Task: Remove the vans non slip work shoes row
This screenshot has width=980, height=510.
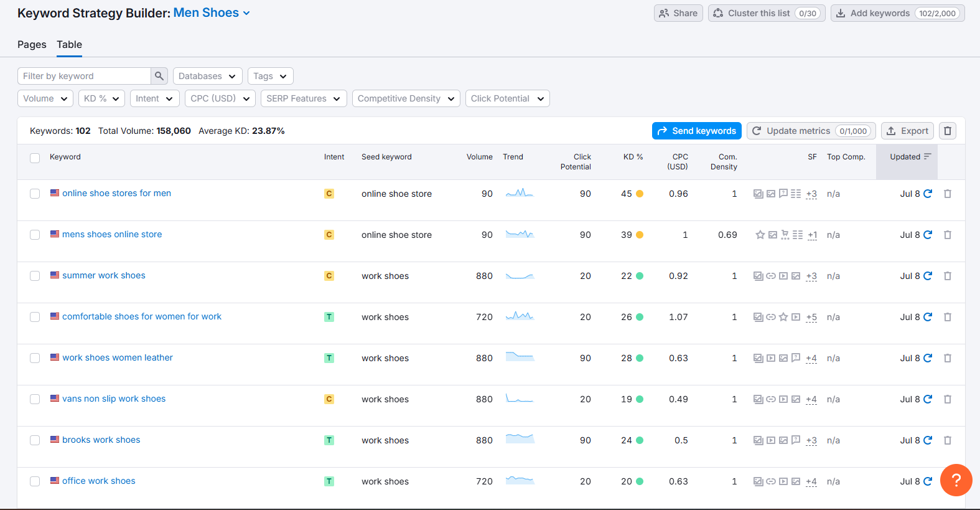Action: click(x=948, y=399)
